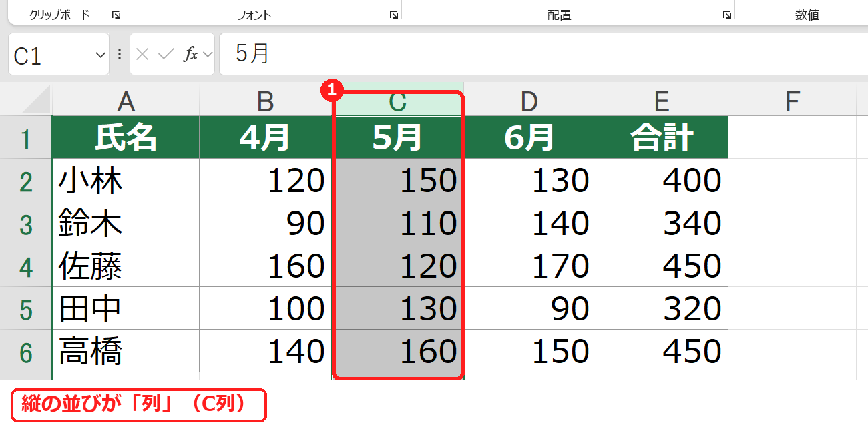This screenshot has height=427, width=868.
Task: Select row 2 header
Action: 26,180
